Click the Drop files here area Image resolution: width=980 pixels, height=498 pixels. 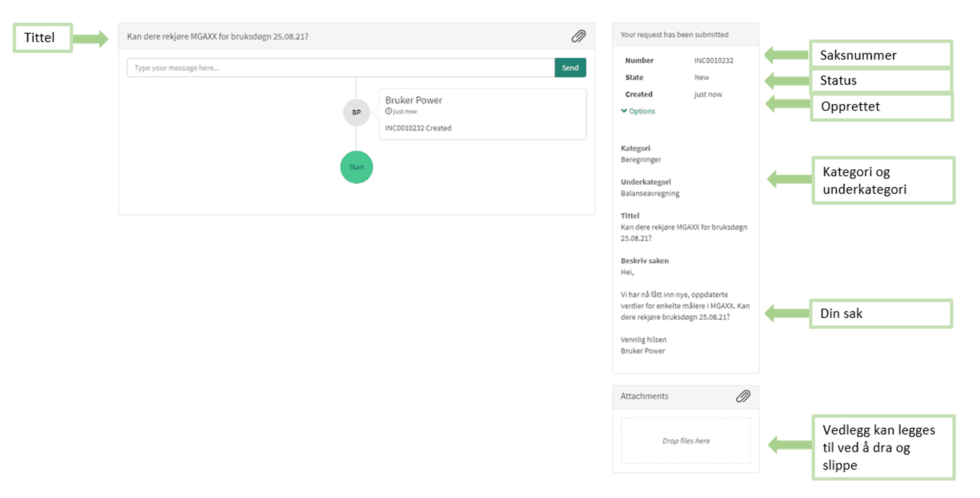click(x=685, y=441)
